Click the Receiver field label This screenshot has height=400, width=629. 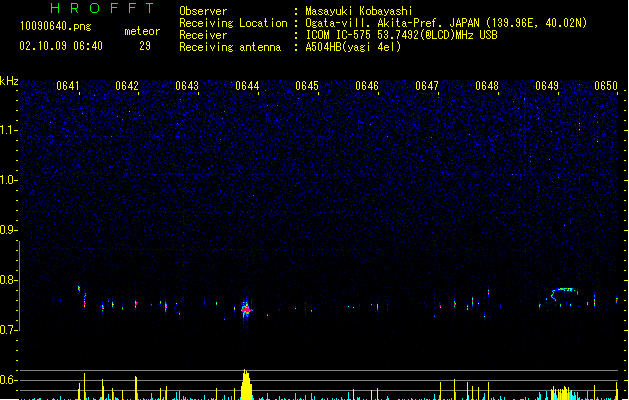203,35
